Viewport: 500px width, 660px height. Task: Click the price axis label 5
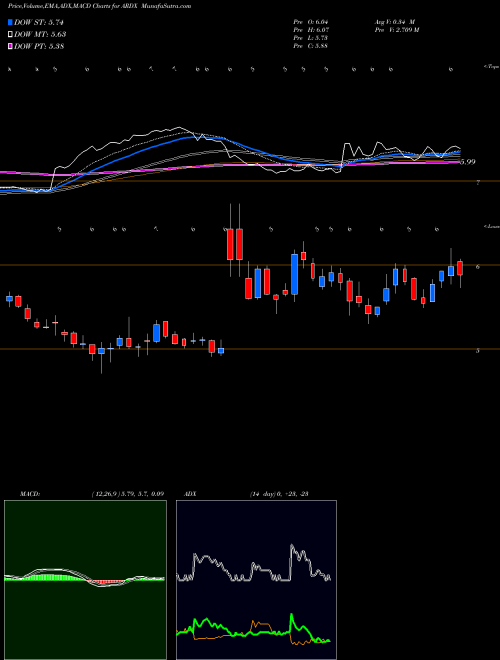click(x=478, y=351)
